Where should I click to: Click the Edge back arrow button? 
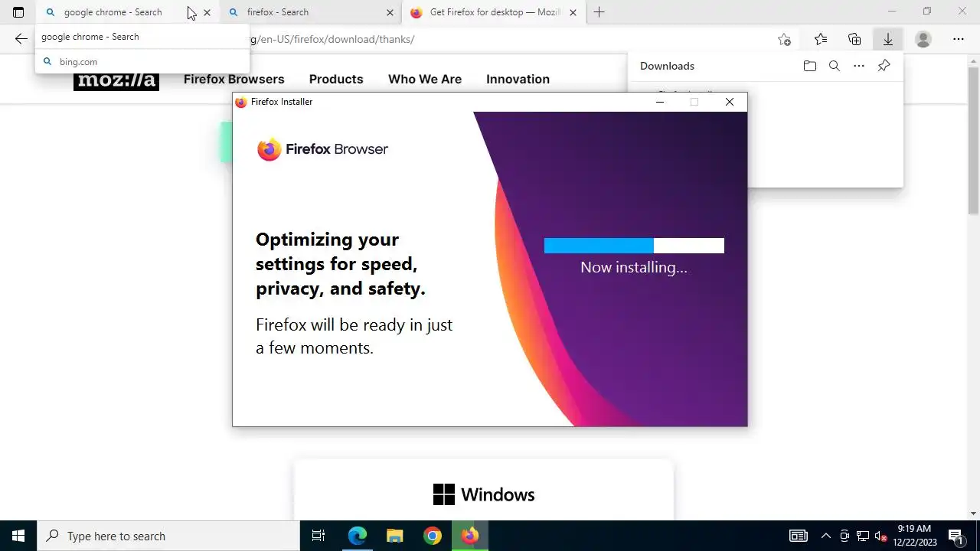(x=21, y=39)
